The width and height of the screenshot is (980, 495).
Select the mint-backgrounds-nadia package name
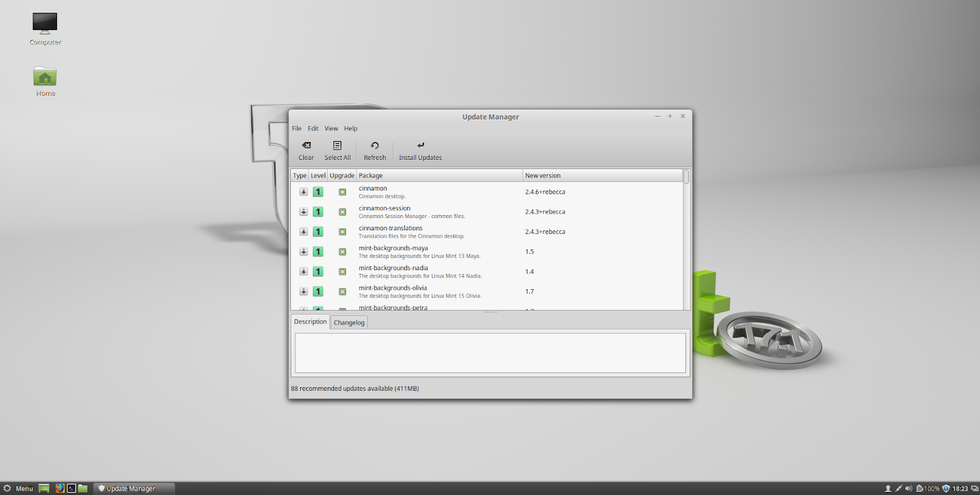(393, 268)
